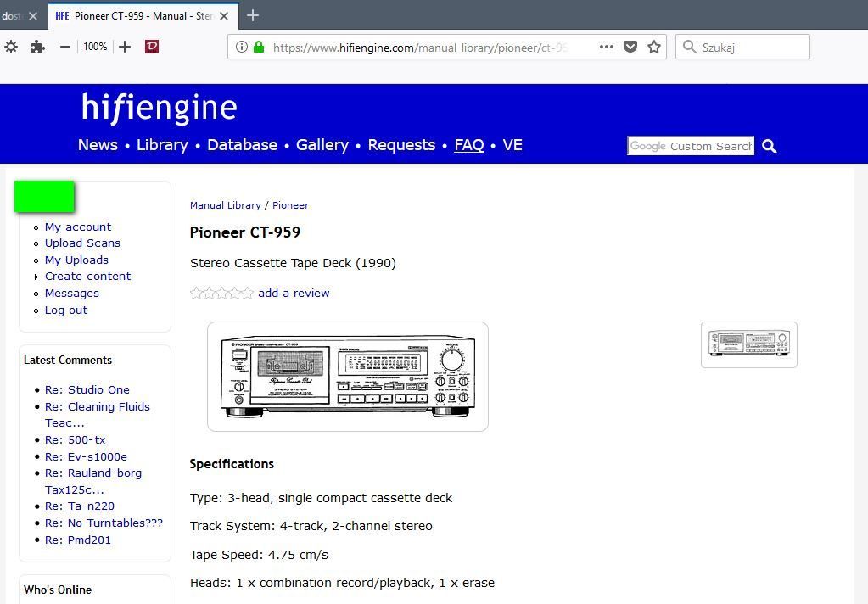Open page actions three-dot menu

click(606, 47)
